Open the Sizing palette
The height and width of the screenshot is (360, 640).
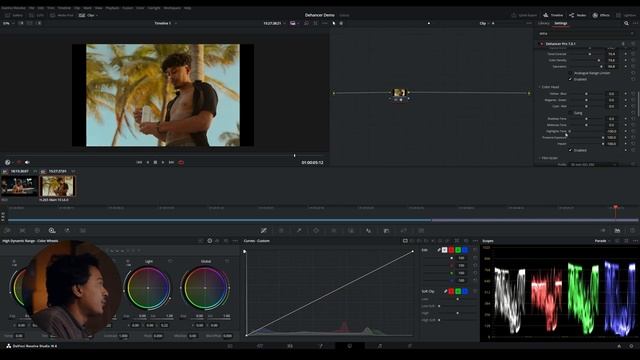[404, 231]
